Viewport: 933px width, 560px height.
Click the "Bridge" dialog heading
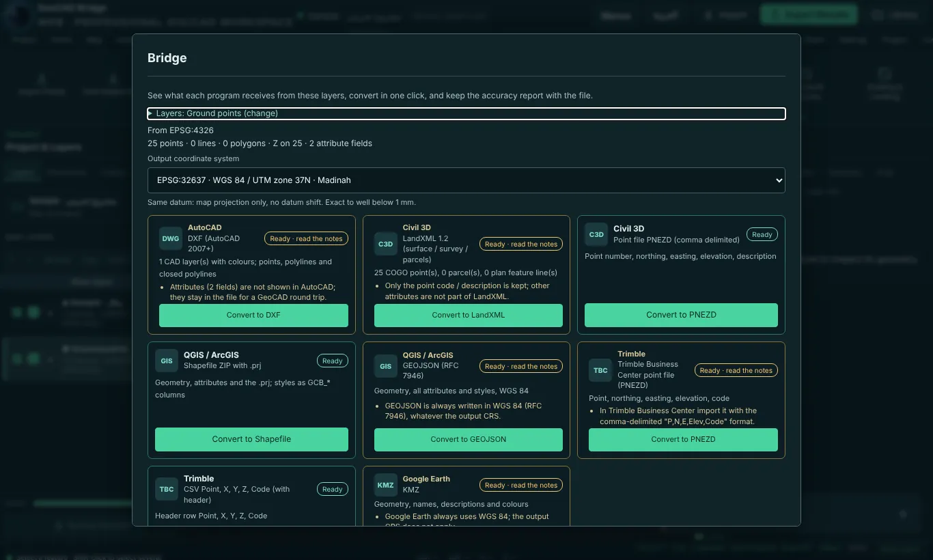[x=167, y=58]
